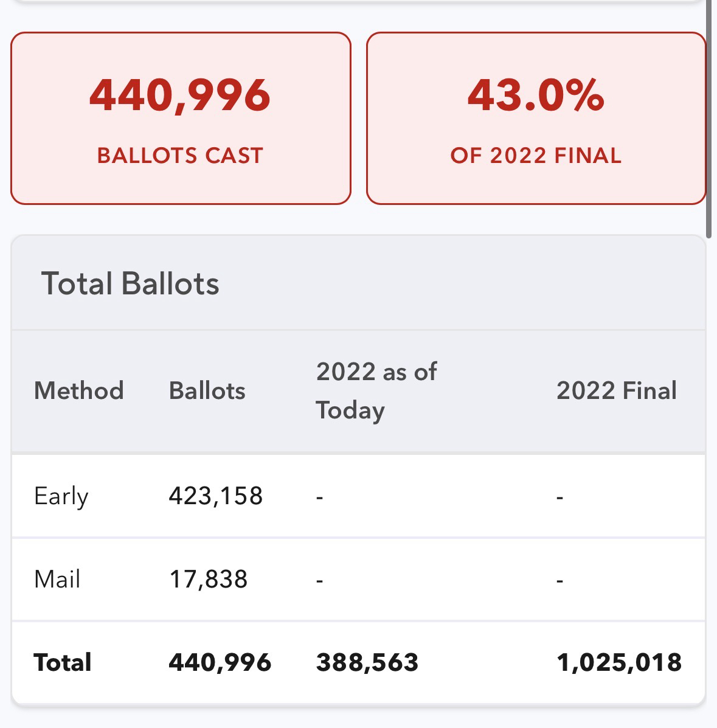Click the Ballots Cast summary card

click(181, 119)
